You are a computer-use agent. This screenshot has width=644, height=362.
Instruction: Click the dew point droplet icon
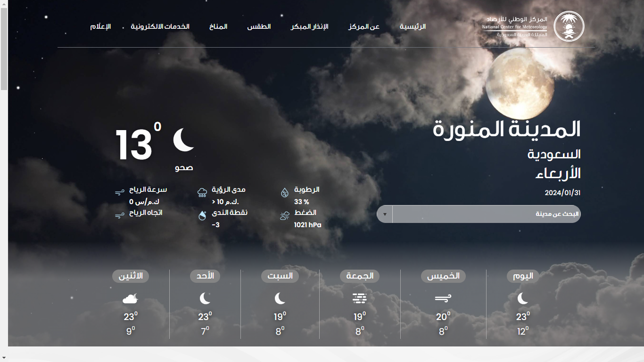pyautogui.click(x=202, y=215)
